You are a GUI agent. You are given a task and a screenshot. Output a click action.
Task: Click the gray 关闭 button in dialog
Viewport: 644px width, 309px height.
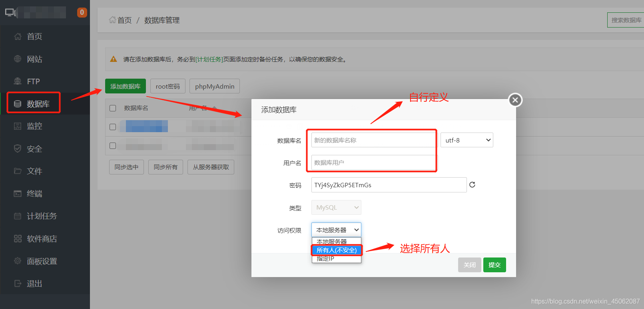click(x=470, y=265)
